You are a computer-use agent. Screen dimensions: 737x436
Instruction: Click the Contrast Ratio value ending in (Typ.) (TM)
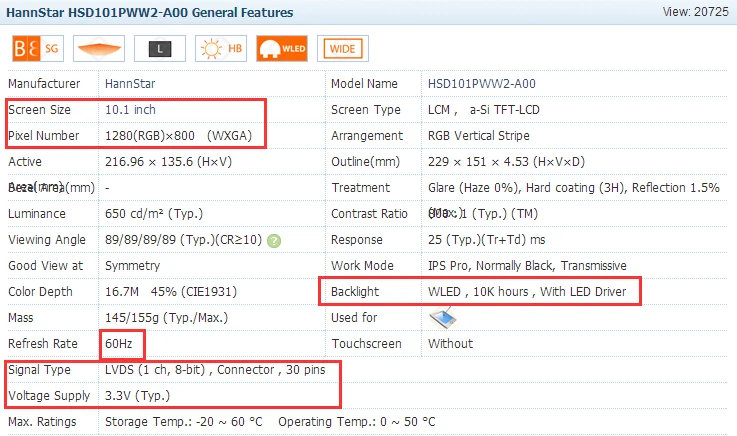pyautogui.click(x=483, y=214)
